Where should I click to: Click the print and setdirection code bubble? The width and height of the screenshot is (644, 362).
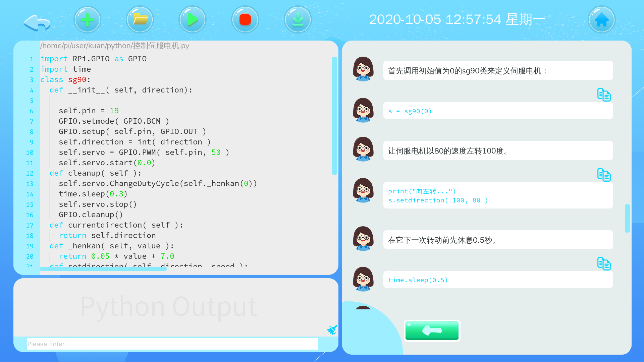(x=498, y=195)
